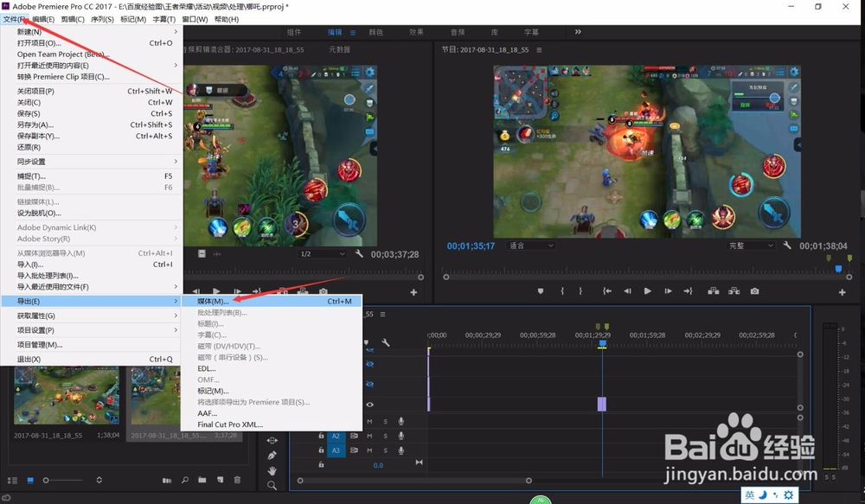Add marker in Program monitor
This screenshot has width=865, height=504.
[541, 291]
